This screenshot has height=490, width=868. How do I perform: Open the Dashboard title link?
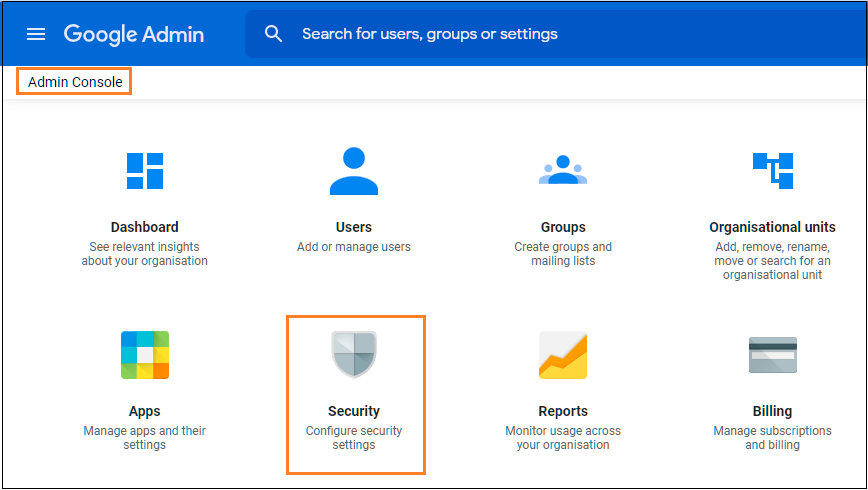coord(145,227)
